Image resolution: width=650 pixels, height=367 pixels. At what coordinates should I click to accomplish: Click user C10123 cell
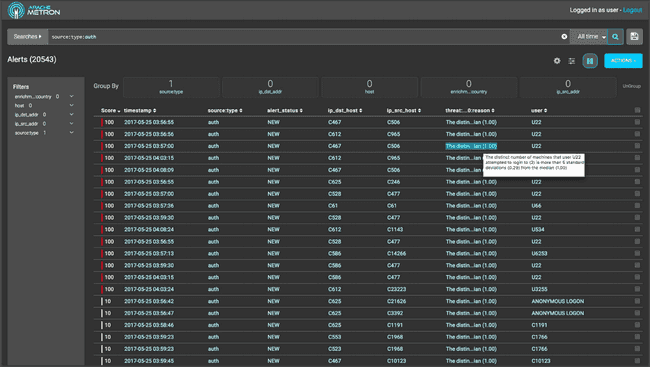click(x=541, y=361)
